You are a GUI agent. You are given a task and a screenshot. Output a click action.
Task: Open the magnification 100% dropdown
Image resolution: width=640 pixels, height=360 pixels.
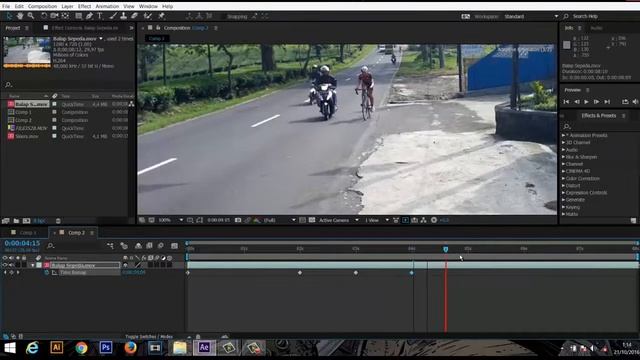pos(170,220)
